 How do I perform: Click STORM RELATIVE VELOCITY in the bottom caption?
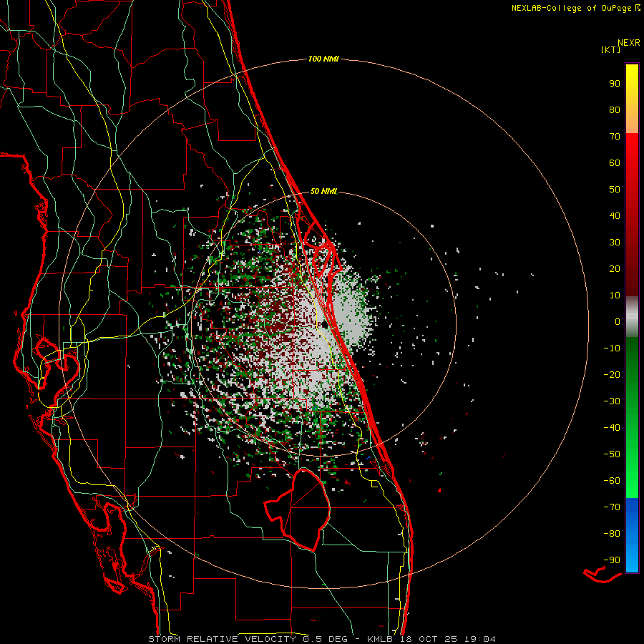pos(222,639)
